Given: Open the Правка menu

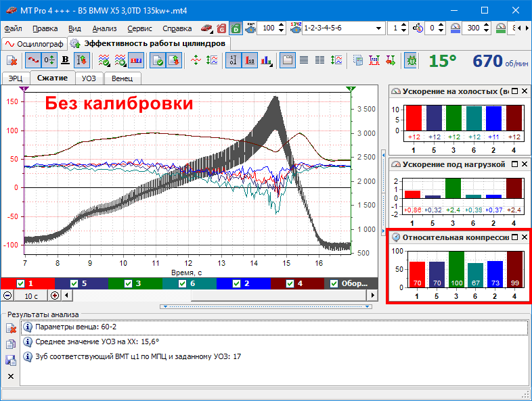Looking at the screenshot, I should pyautogui.click(x=45, y=28).
